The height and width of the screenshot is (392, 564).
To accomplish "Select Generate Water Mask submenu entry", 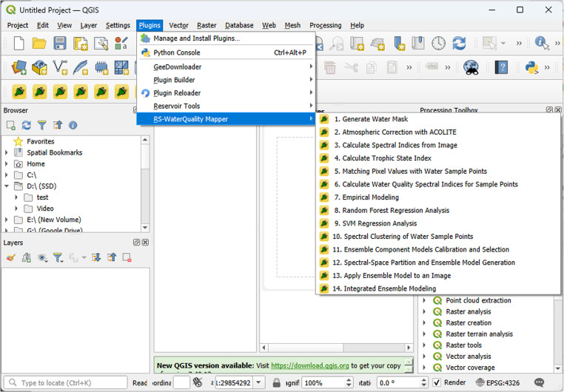I will click(x=375, y=119).
